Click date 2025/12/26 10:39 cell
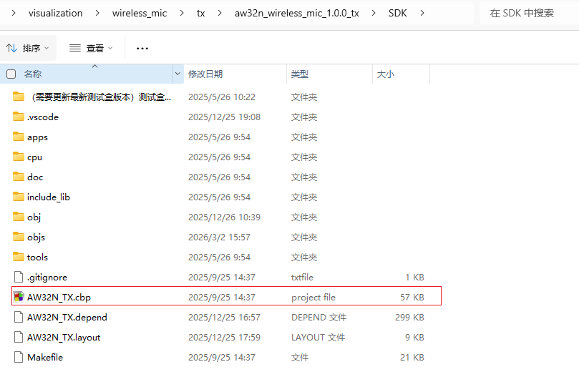 pos(224,217)
